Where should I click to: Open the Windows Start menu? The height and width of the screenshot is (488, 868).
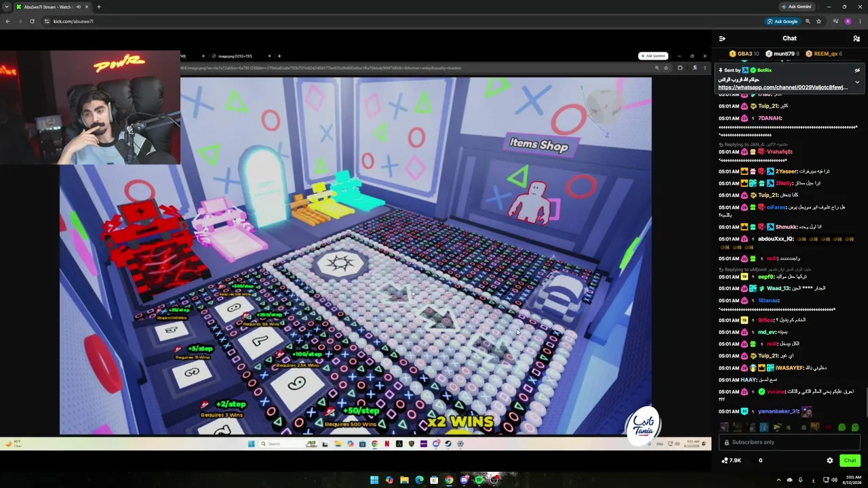point(374,480)
